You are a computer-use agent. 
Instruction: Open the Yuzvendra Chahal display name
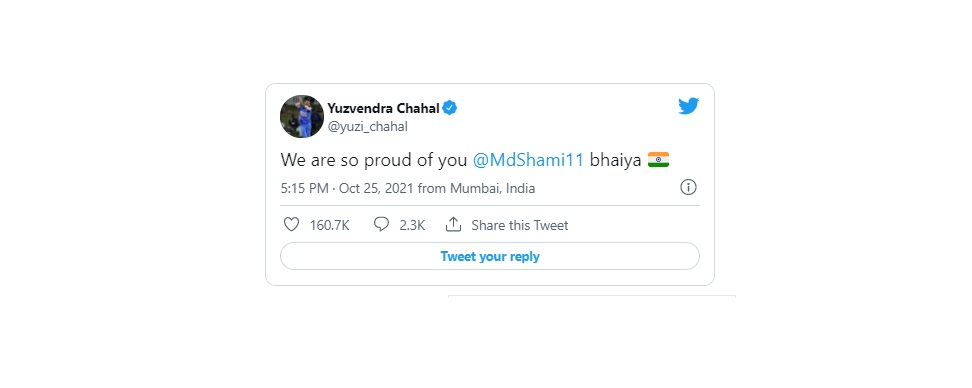[x=384, y=108]
